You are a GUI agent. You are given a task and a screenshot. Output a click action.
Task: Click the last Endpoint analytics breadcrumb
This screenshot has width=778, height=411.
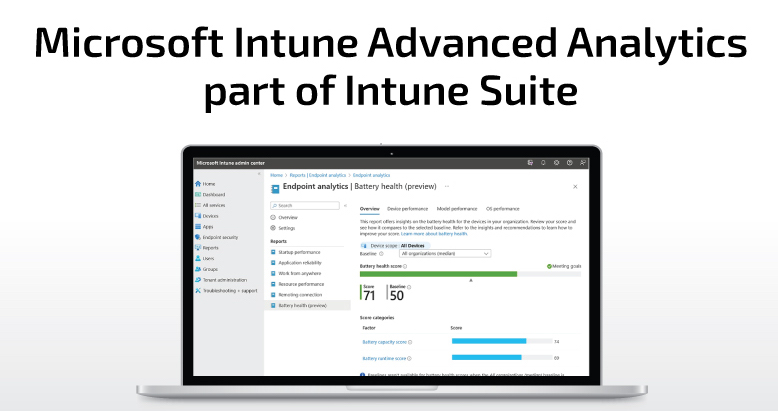(372, 175)
